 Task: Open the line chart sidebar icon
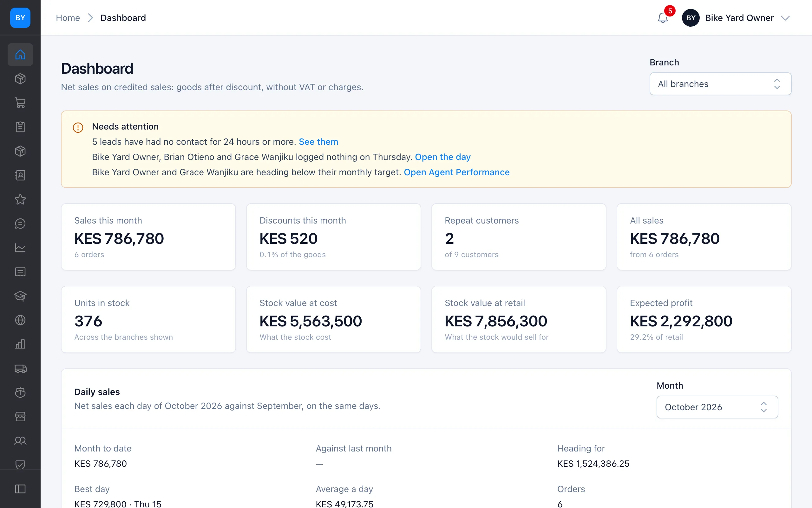pyautogui.click(x=20, y=248)
